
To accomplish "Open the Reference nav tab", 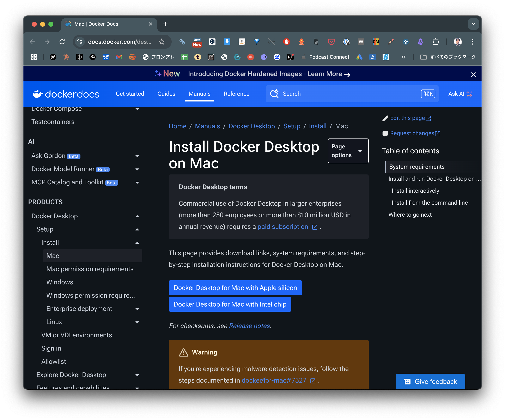I will [x=236, y=94].
